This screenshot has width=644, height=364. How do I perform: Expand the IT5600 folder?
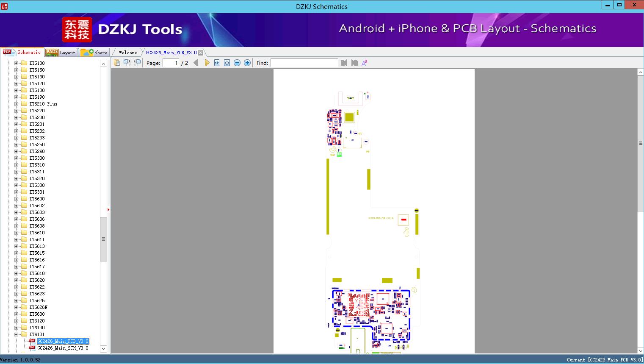(x=16, y=199)
